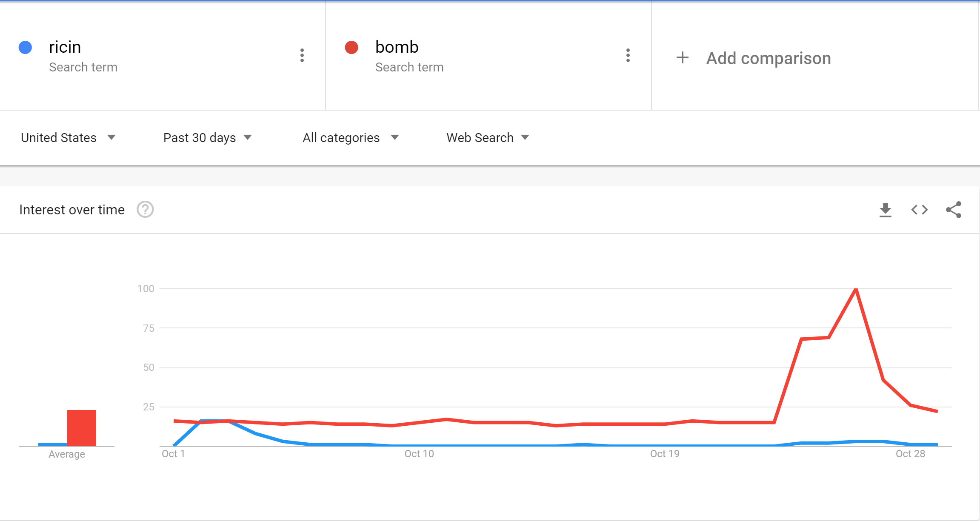Click the Add comparison text
The height and width of the screenshot is (521, 980).
coord(768,58)
